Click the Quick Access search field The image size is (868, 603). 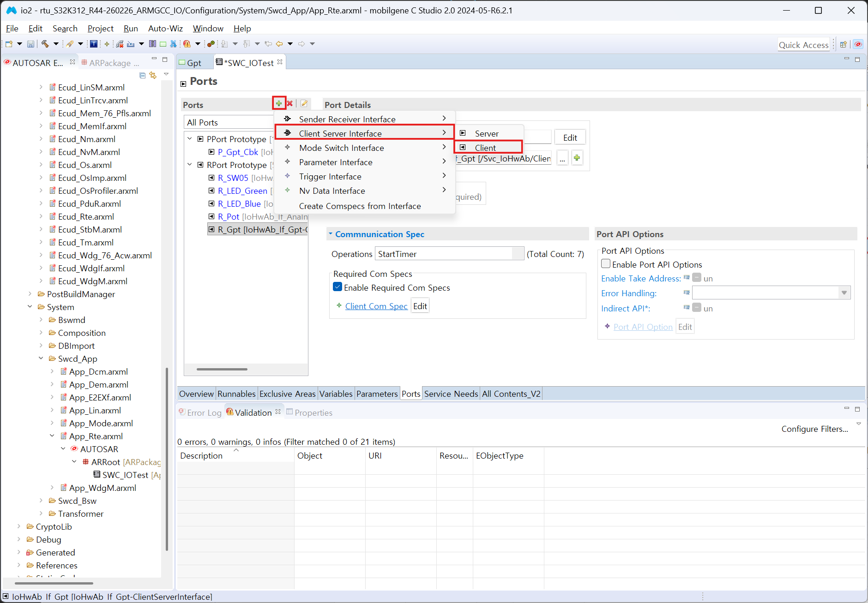tap(804, 45)
